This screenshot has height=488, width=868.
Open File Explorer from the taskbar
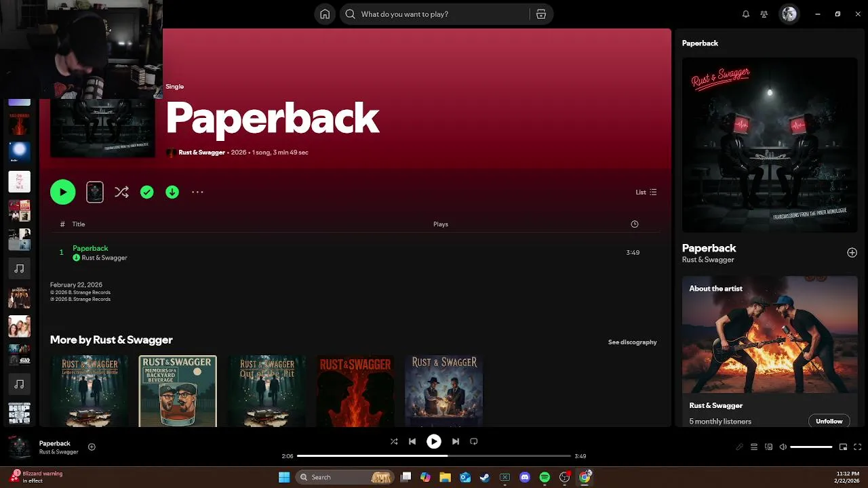coord(445,477)
